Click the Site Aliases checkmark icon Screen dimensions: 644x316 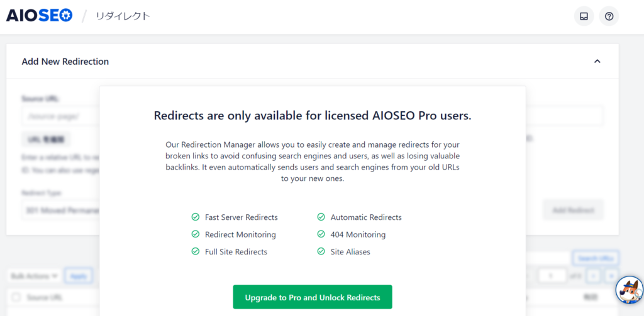[x=321, y=251]
